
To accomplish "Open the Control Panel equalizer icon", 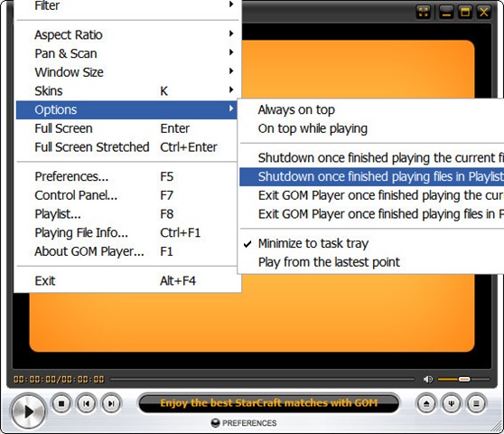I will pos(452,403).
